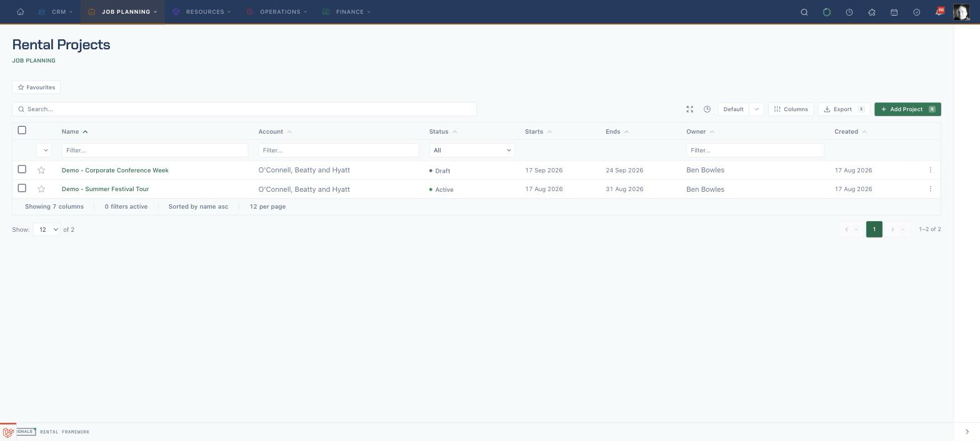Image resolution: width=980 pixels, height=441 pixels.
Task: Select all rows with the header checkbox
Action: [x=22, y=130]
